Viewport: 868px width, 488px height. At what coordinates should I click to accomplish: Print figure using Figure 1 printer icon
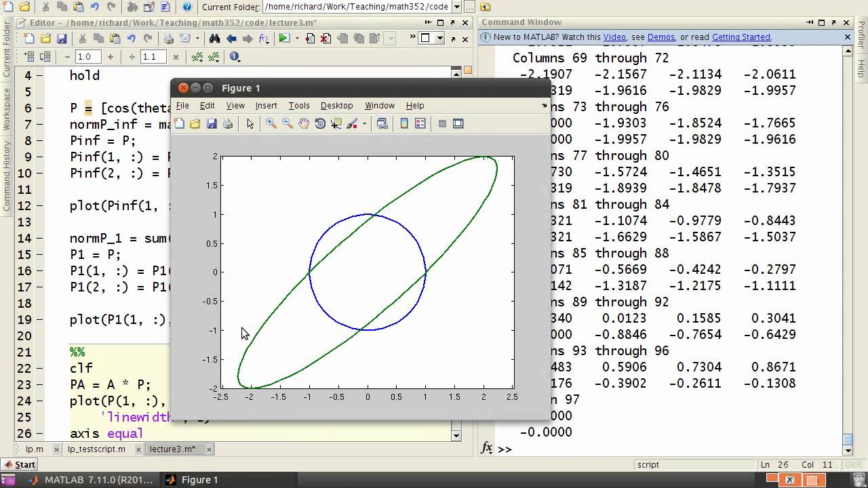tap(228, 123)
